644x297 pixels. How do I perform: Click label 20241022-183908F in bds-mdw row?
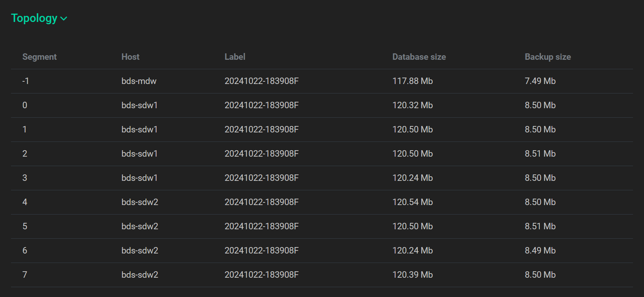[x=261, y=81]
